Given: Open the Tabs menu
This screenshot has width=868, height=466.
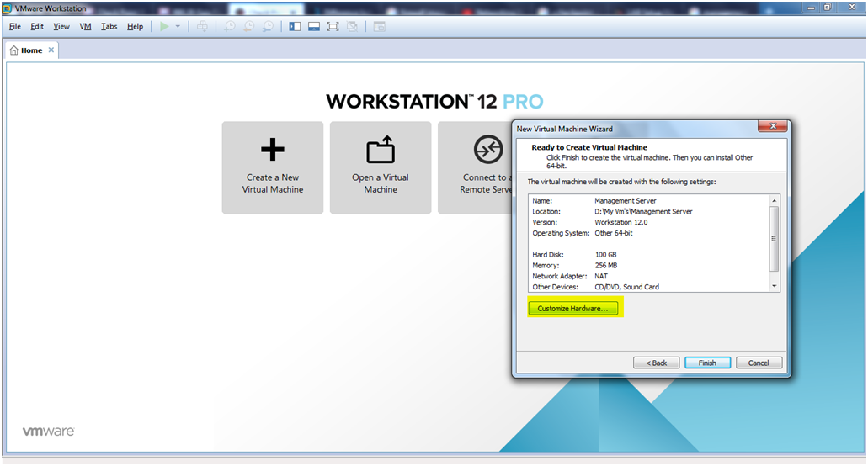Looking at the screenshot, I should [x=109, y=27].
